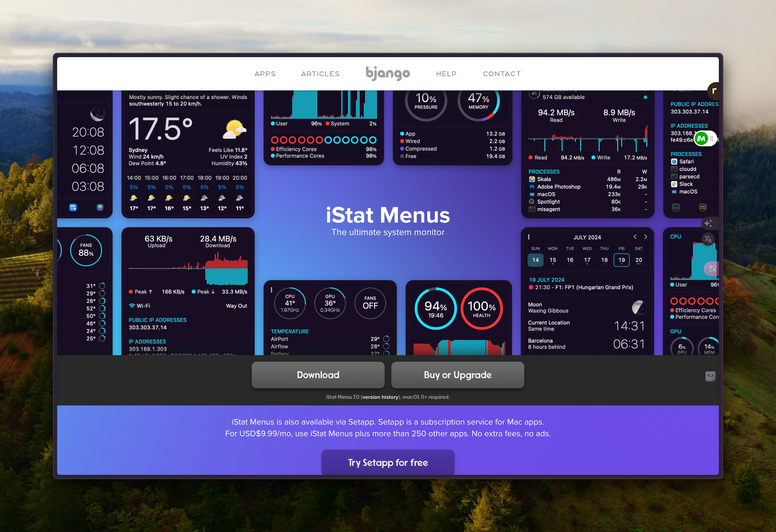This screenshot has height=532, width=776.
Task: Go to previous month in calendar
Action: pos(635,237)
